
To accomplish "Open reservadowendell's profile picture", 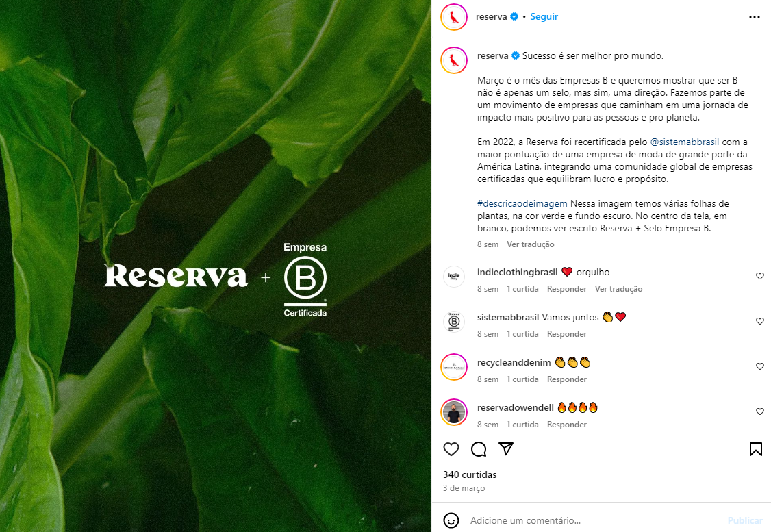I will [x=454, y=412].
